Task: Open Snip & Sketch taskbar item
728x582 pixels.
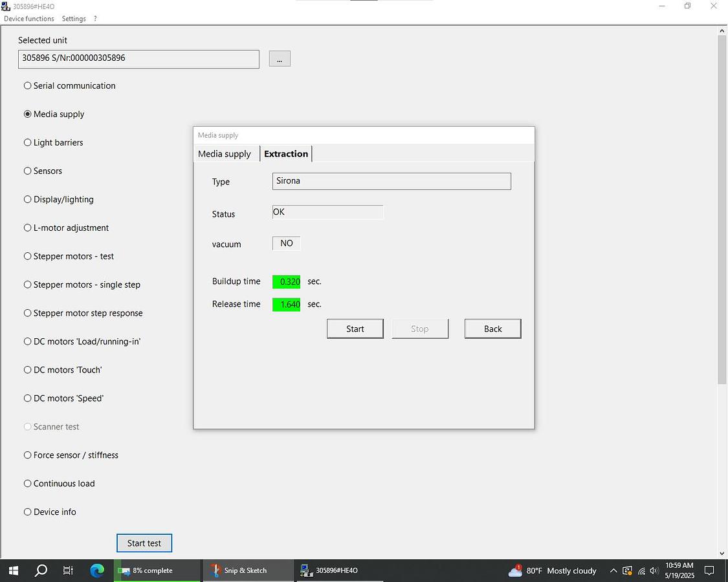Action: pos(239,570)
